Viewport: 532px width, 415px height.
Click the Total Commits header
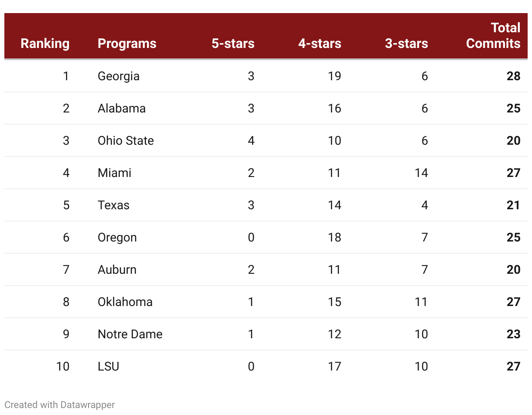(493, 36)
